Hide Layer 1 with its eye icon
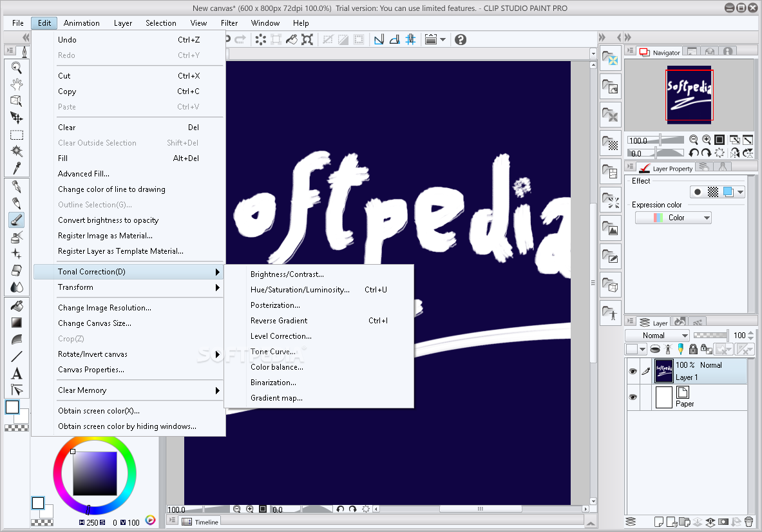This screenshot has width=762, height=532. [x=633, y=371]
